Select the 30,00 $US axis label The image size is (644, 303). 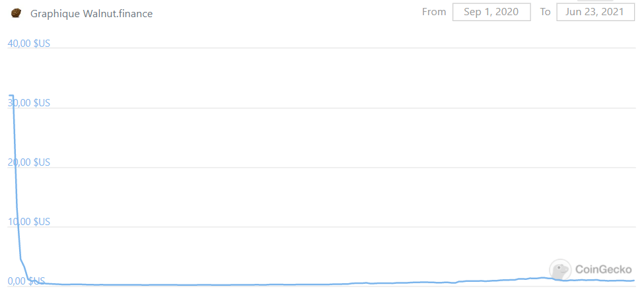[x=28, y=103]
